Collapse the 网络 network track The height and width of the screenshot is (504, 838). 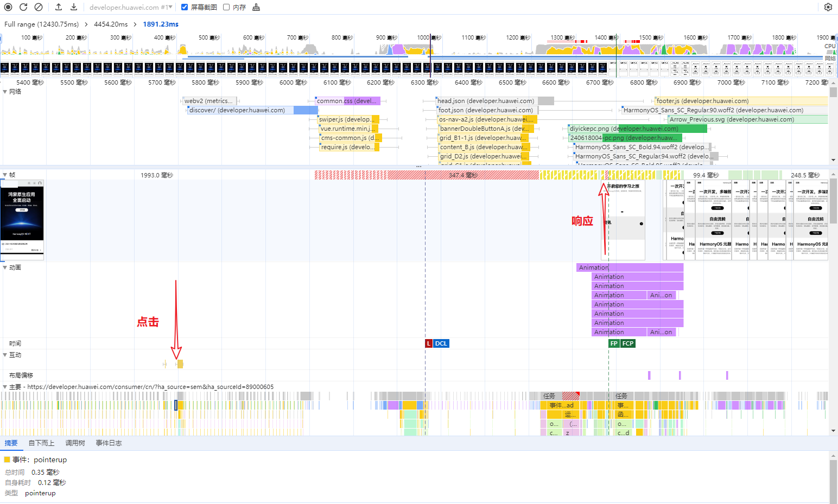pyautogui.click(x=5, y=92)
